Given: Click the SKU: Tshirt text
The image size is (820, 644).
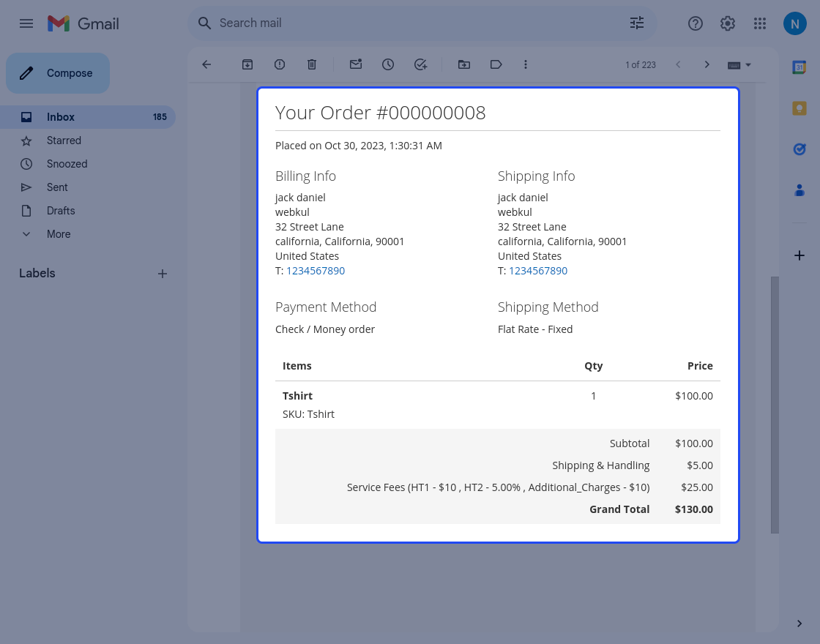Looking at the screenshot, I should [308, 414].
